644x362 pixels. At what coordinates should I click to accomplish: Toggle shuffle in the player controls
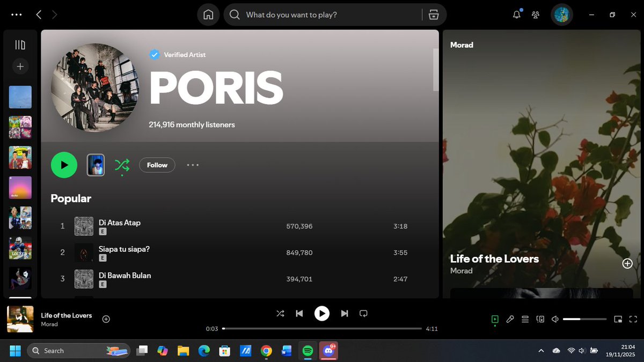280,313
